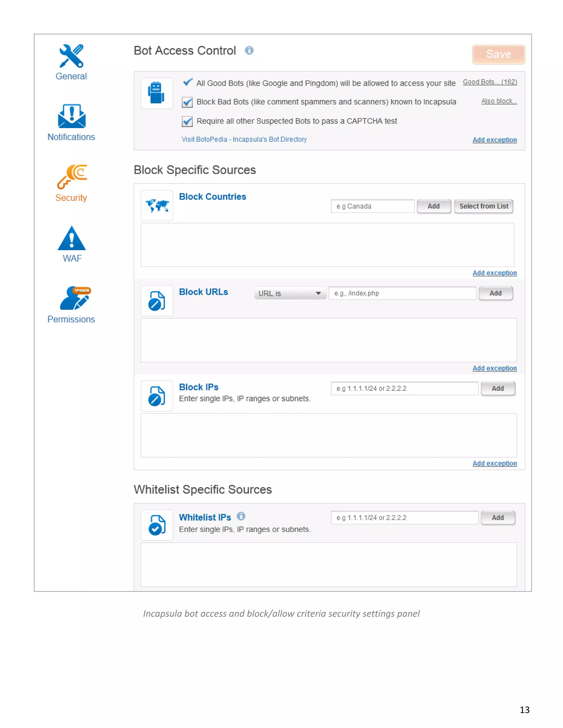Focus the Block IPs address input
This screenshot has height=728, width=563.
tap(405, 388)
